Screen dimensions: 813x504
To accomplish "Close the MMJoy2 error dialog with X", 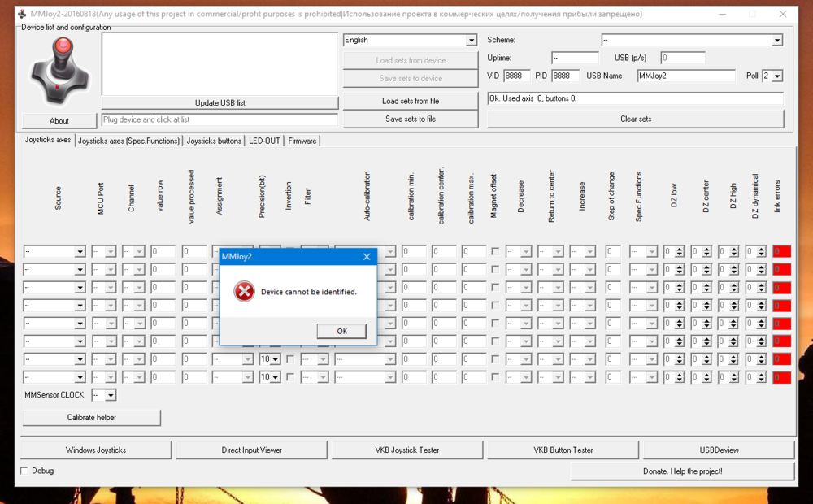I will (367, 257).
